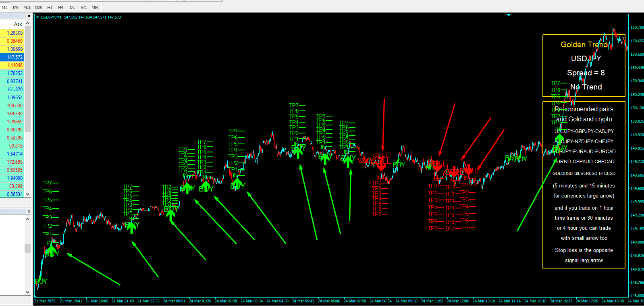The image size is (644, 306).
Task: Select the 161.870 ask price row
Action: click(12, 90)
